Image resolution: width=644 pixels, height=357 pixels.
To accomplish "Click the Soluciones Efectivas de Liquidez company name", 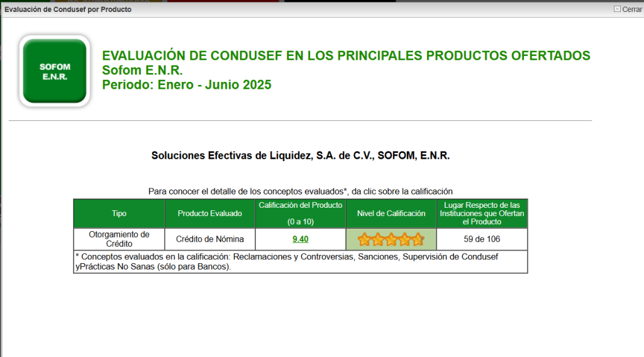I will pyautogui.click(x=301, y=156).
